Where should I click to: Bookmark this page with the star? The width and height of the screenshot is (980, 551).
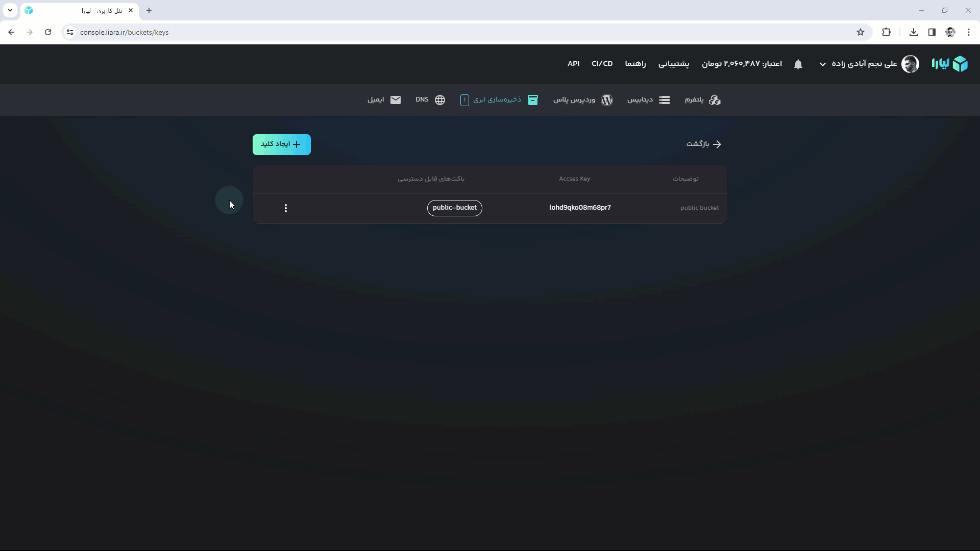coord(861,32)
